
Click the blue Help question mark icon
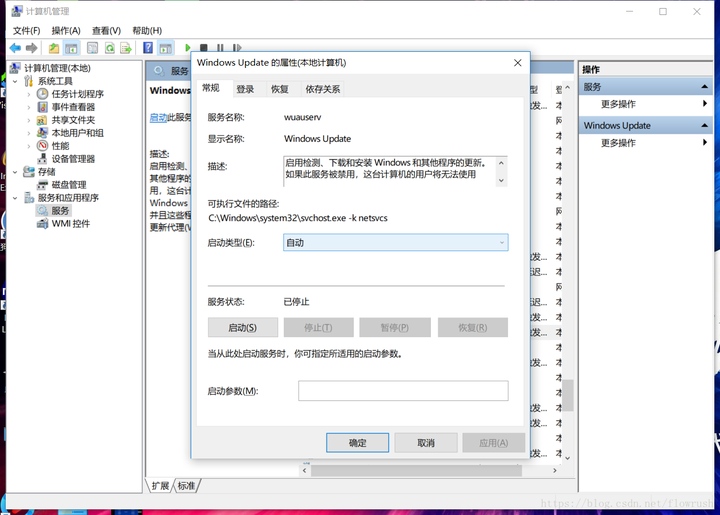click(148, 48)
